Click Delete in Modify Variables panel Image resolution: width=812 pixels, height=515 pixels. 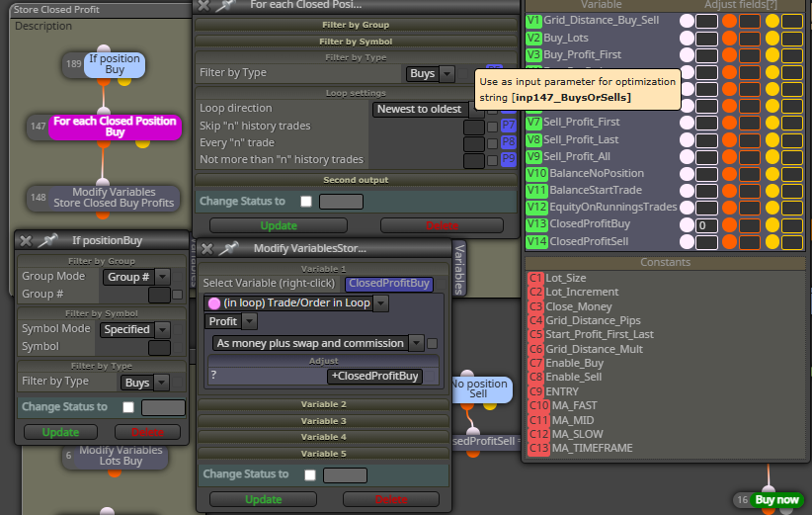391,499
